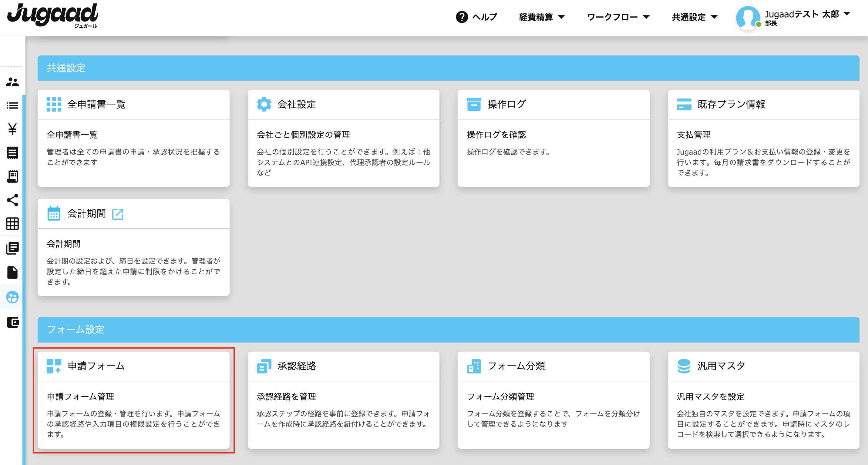Open the 会社設定 card title
Viewport: 868px width, 465px height.
coord(297,104)
